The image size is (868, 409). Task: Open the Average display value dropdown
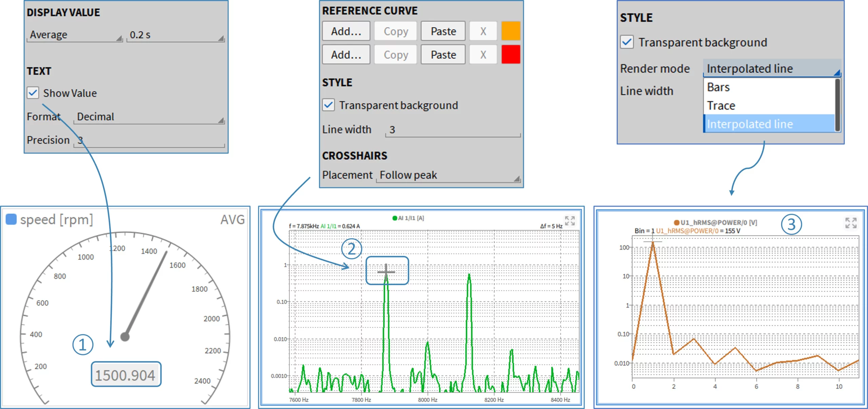[x=75, y=35]
